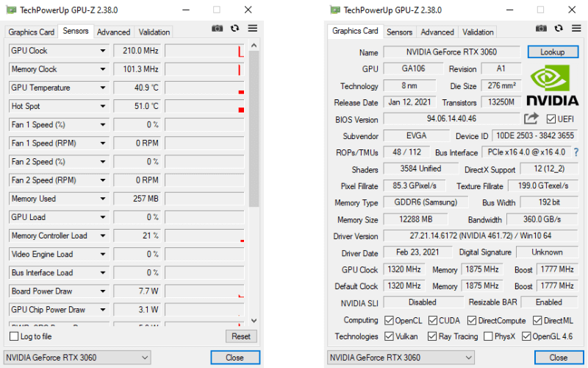
Task: Click the Driver Version field
Action: (x=481, y=236)
